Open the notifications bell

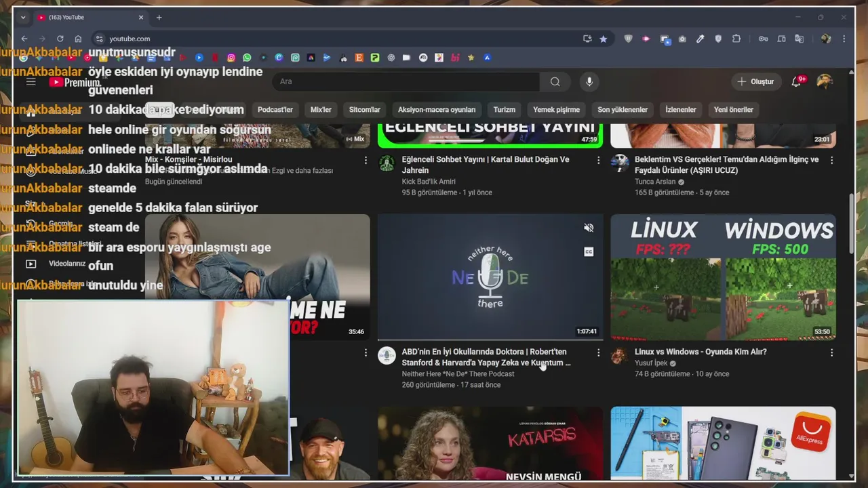(x=797, y=81)
